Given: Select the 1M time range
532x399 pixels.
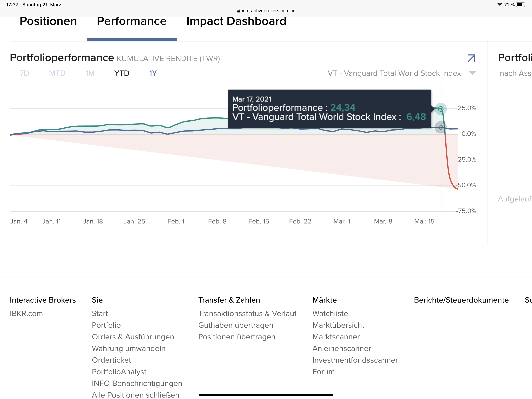Looking at the screenshot, I should 90,73.
